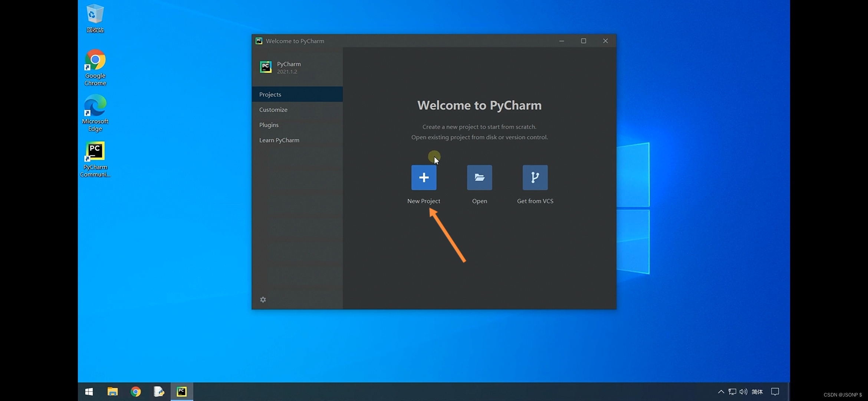Viewport: 868px width, 401px height.
Task: Click the Get from VCS label
Action: [535, 201]
